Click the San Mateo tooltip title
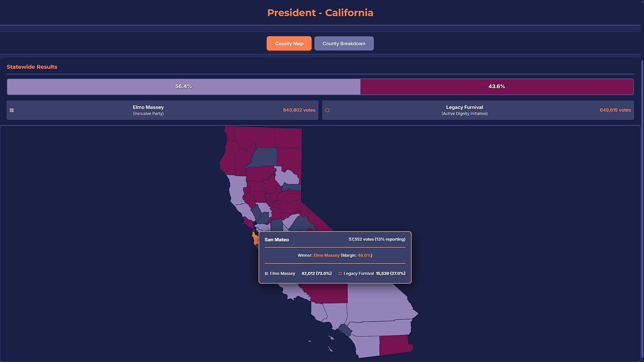 [276, 240]
